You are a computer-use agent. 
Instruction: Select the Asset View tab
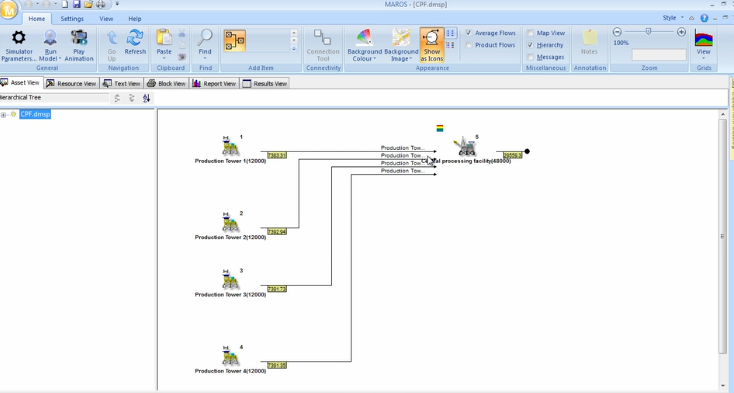[x=21, y=83]
